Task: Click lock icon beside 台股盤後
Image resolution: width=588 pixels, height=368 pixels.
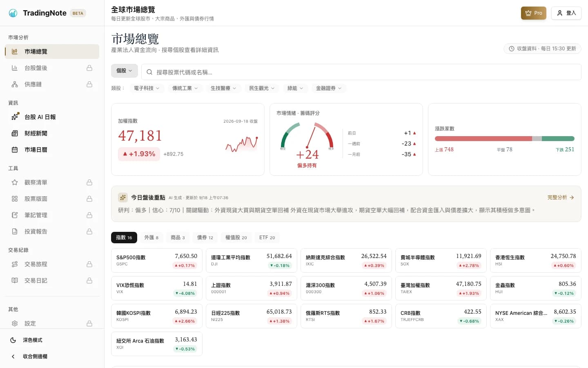Action: pyautogui.click(x=89, y=68)
